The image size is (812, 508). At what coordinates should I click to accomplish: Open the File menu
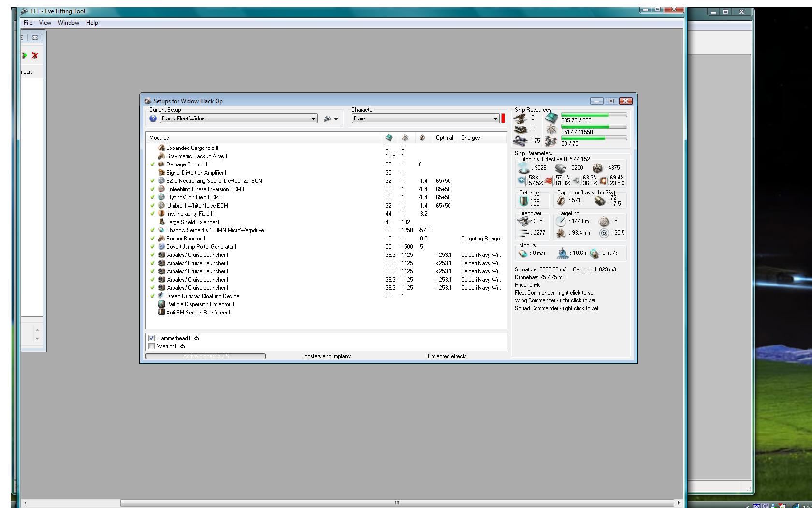coord(28,23)
